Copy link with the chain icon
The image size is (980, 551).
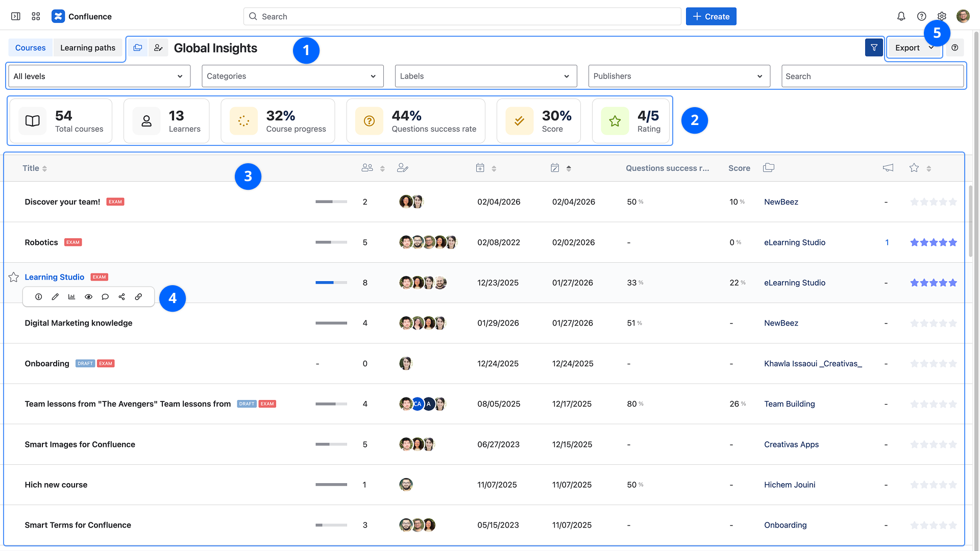pyautogui.click(x=138, y=297)
